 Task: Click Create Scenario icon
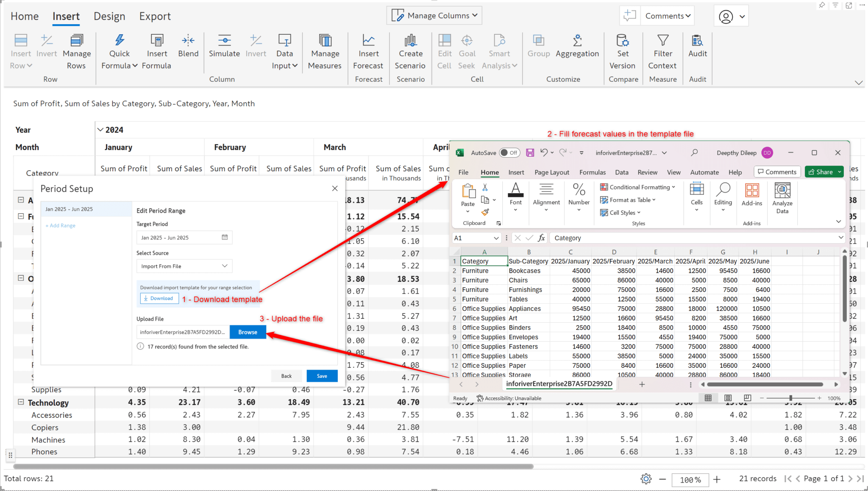click(x=410, y=40)
